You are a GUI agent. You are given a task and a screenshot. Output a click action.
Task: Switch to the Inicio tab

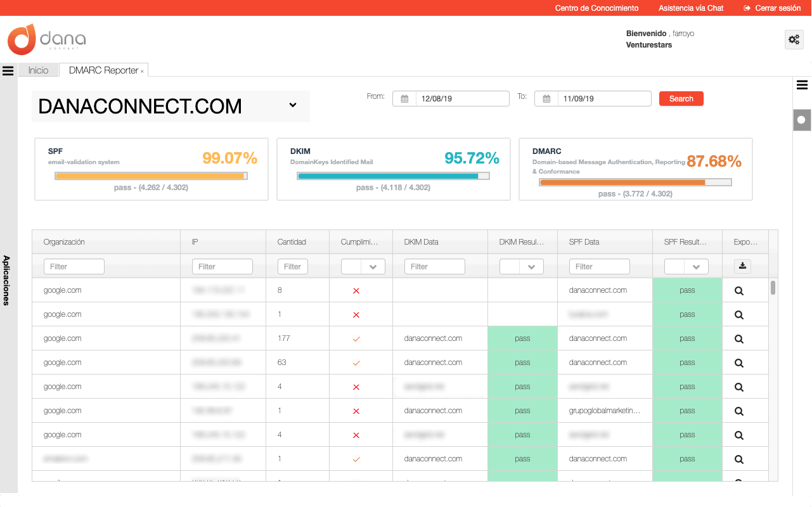coord(38,70)
